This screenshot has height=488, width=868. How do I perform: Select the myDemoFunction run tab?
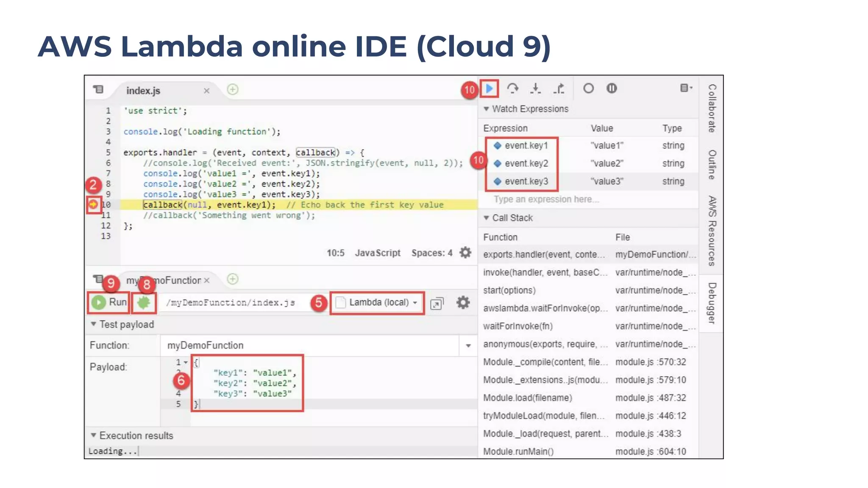pos(164,280)
